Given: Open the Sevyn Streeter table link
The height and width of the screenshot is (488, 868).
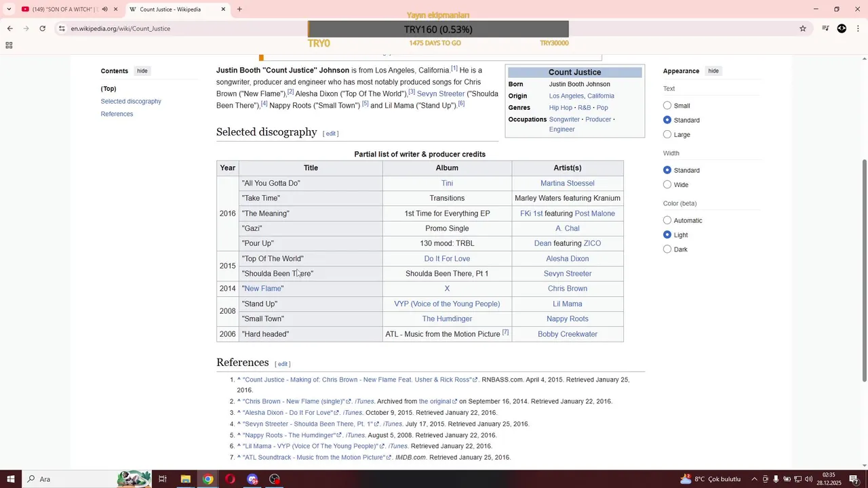Looking at the screenshot, I should click(568, 274).
